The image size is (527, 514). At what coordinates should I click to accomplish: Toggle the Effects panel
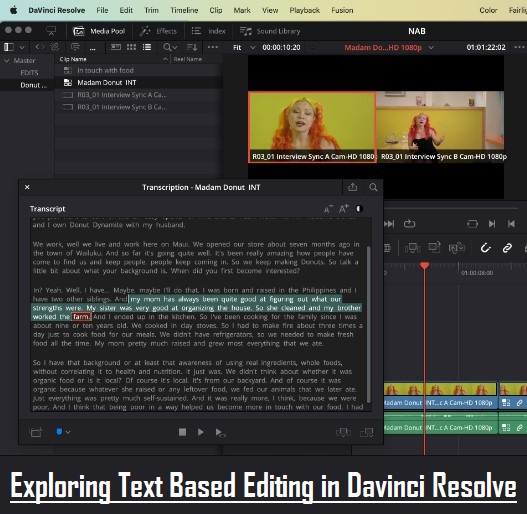click(158, 31)
